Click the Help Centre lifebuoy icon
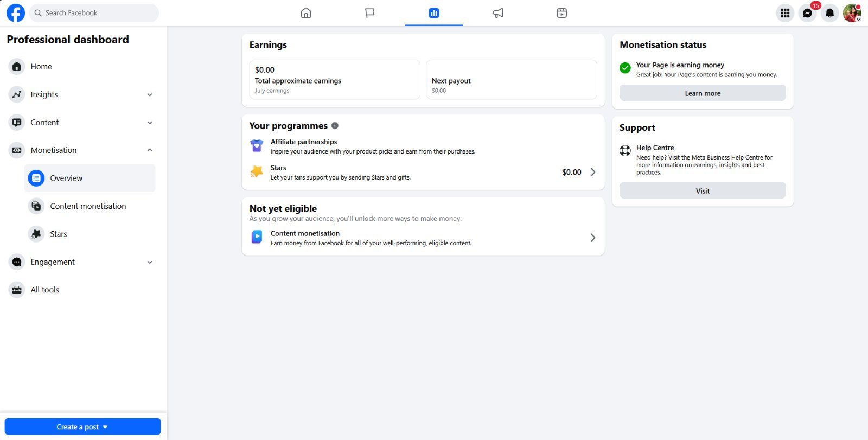868x440 pixels. point(626,151)
